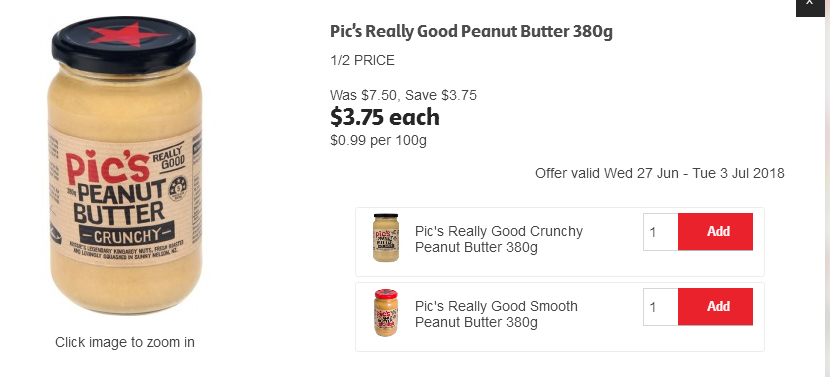Select the Crunchy peanut butter quantity field
Viewport: 830px width, 377px height.
point(661,232)
